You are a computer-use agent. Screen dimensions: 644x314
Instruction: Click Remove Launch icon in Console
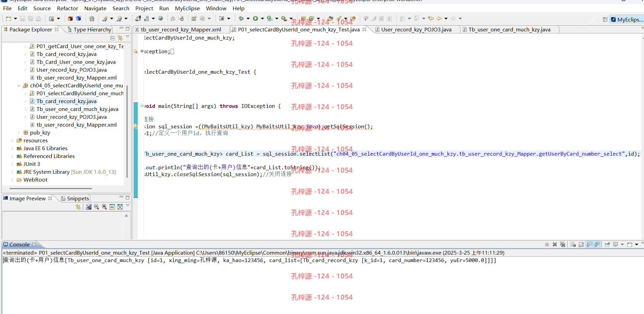(x=555, y=244)
